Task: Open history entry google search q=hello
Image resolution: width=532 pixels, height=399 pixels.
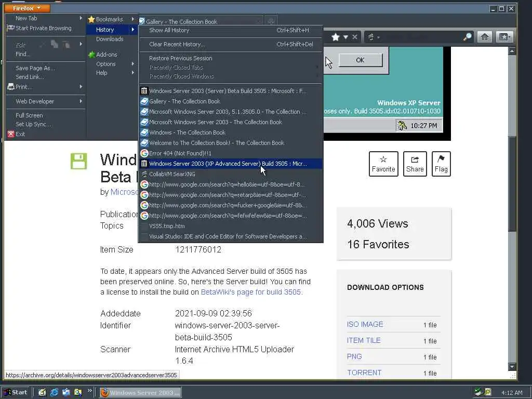Action: (x=231, y=184)
